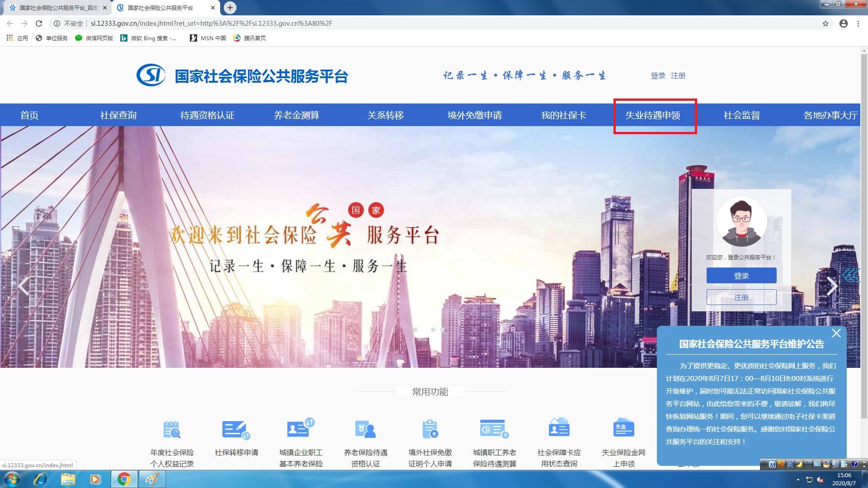Reload the page in Chrome
Viewport: 868px width, 488px height.
pos(39,23)
